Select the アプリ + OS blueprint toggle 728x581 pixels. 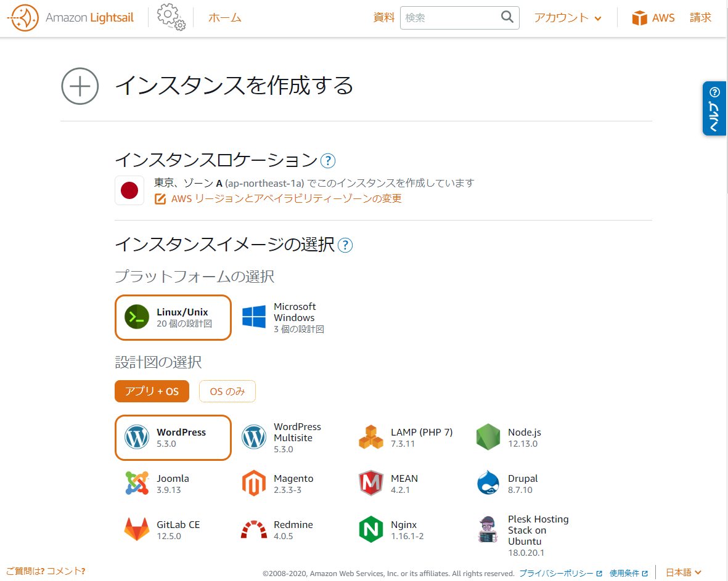point(152,391)
